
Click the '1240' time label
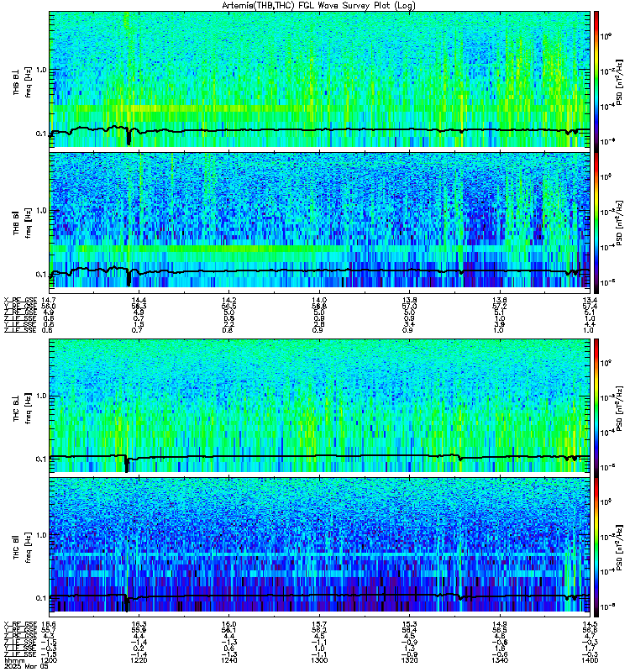[x=228, y=660]
